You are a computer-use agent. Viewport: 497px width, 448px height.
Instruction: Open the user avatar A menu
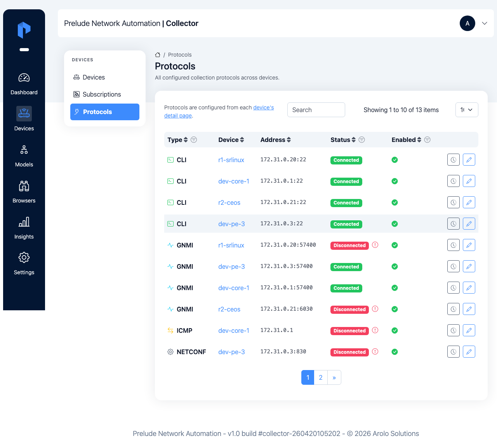tap(467, 23)
